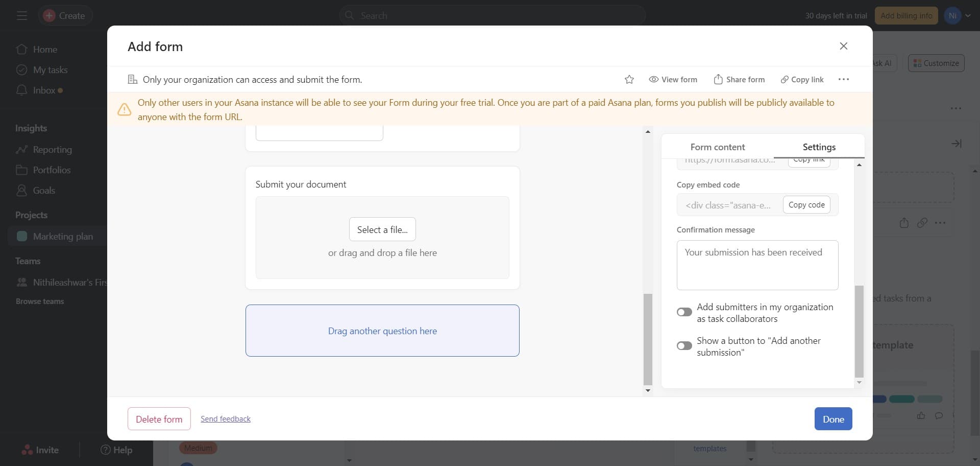Click the Confirmation message text box
The height and width of the screenshot is (466, 980).
pos(757,265)
